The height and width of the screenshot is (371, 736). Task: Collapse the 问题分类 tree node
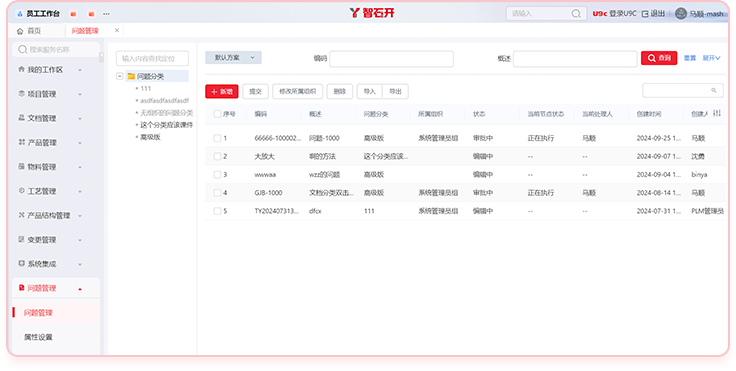(120, 76)
